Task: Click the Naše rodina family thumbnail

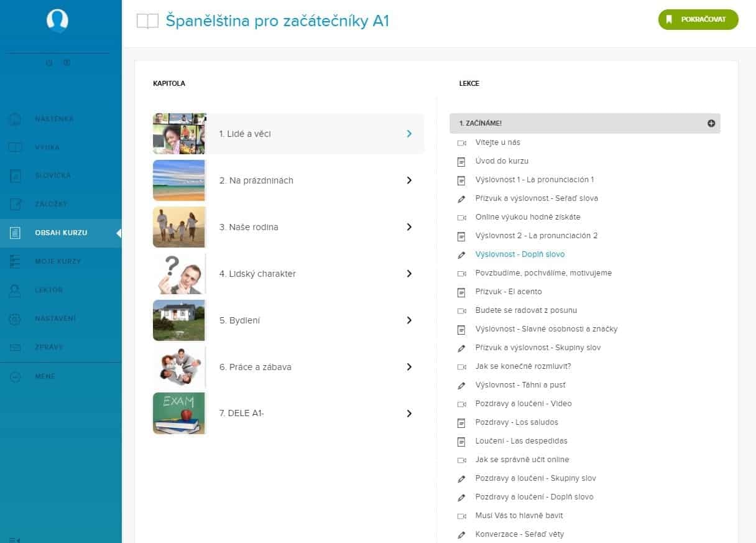Action: point(179,227)
